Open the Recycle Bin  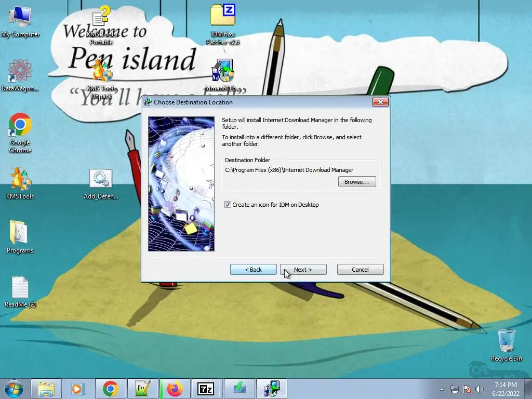coord(506,345)
